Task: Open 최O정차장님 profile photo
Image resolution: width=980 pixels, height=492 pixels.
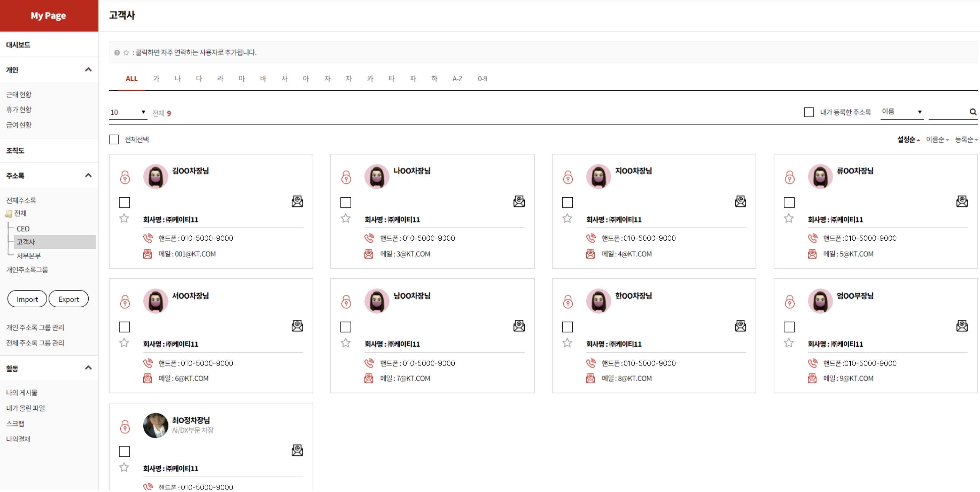Action: tap(156, 426)
